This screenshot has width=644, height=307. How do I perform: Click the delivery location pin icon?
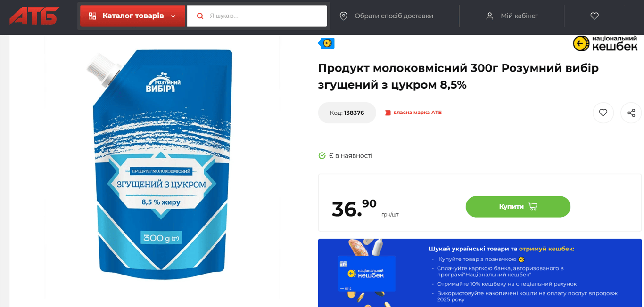pos(344,16)
